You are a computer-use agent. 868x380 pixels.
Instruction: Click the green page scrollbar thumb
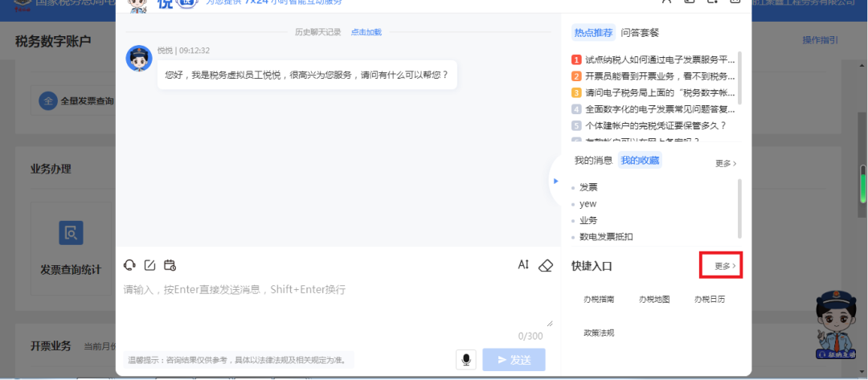[862, 183]
